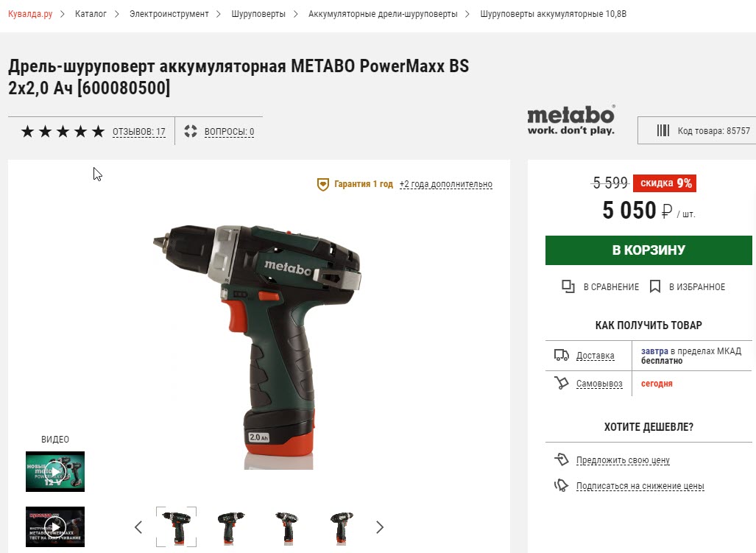This screenshot has width=756, height=553.
Task: Add drill to cart with В КОРЗИНУ
Action: tap(649, 250)
